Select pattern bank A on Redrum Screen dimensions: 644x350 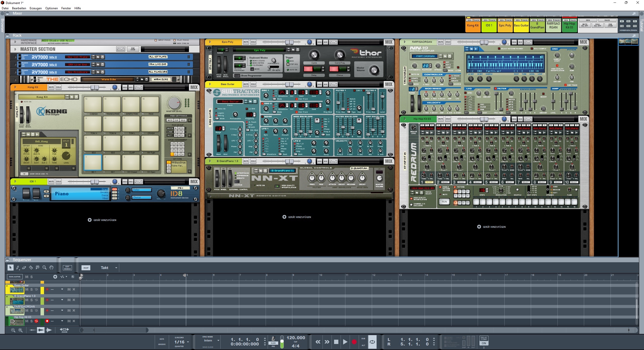point(456,203)
